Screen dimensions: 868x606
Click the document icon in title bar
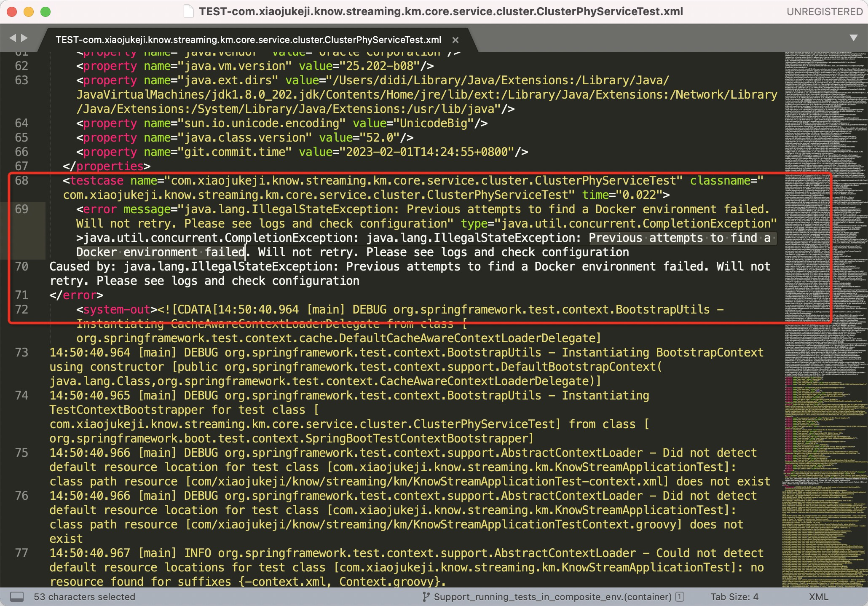pyautogui.click(x=189, y=11)
